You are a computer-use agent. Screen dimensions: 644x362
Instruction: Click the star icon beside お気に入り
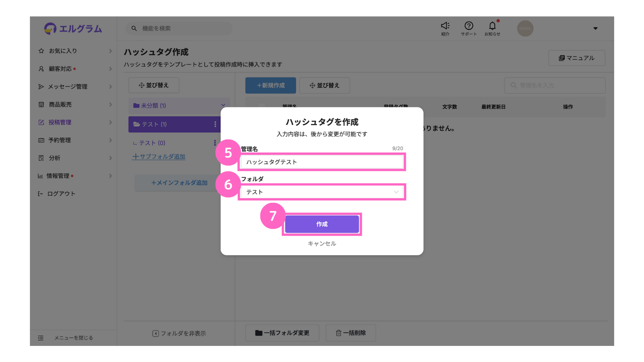click(41, 51)
